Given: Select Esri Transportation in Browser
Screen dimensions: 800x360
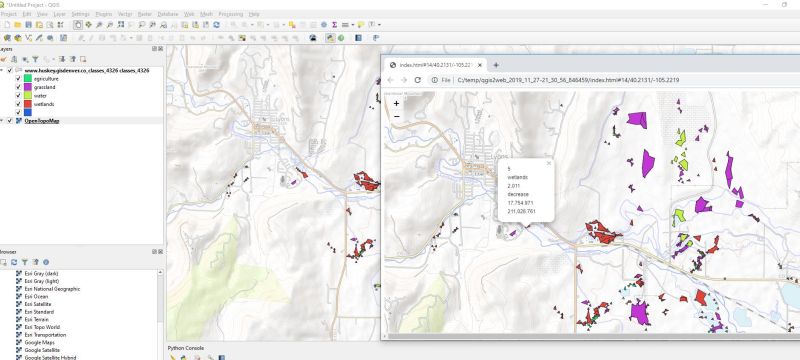Looking at the screenshot, I should pyautogui.click(x=45, y=335).
